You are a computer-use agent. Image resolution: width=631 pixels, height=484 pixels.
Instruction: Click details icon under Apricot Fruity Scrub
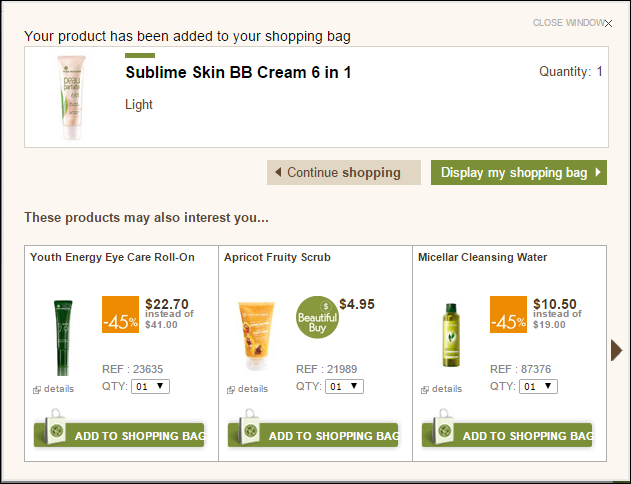[231, 389]
